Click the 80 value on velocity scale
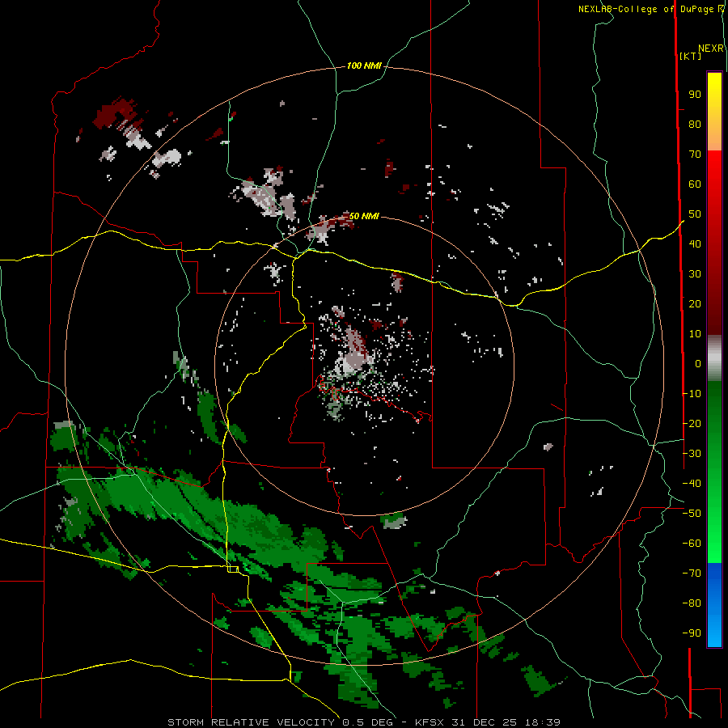Screen dimensions: 728x728 [695, 124]
